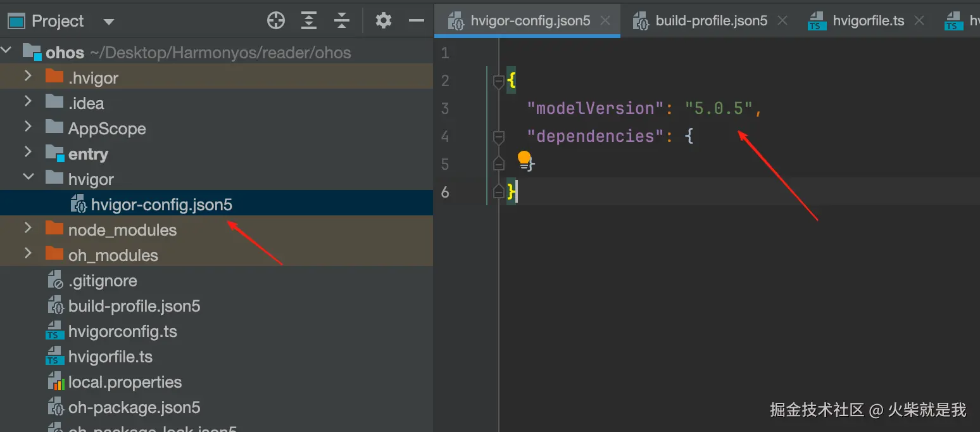The image size is (980, 432).
Task: Click the ohos project root folder icon
Action: [x=32, y=51]
